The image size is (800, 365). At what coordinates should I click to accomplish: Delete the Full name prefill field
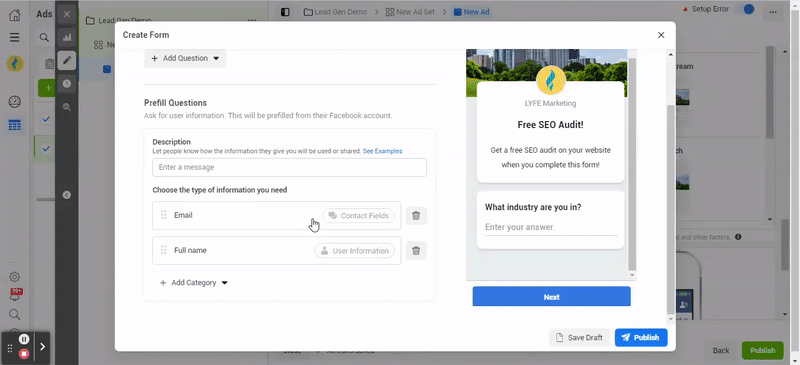[416, 251]
